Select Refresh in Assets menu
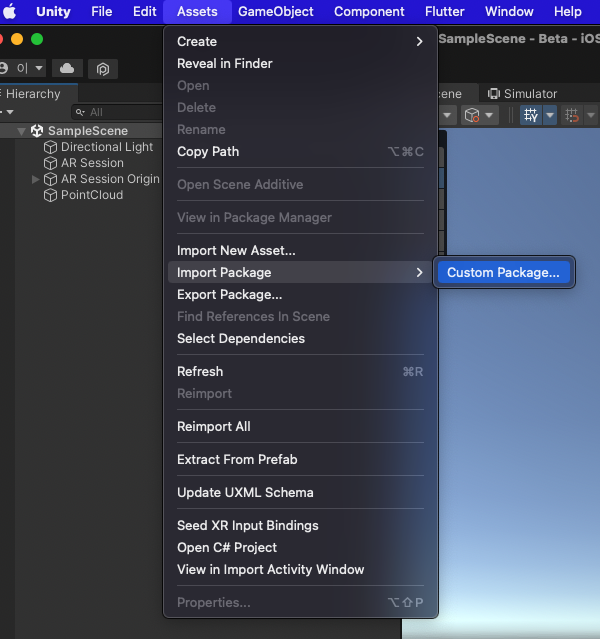This screenshot has height=639, width=600. [x=300, y=371]
